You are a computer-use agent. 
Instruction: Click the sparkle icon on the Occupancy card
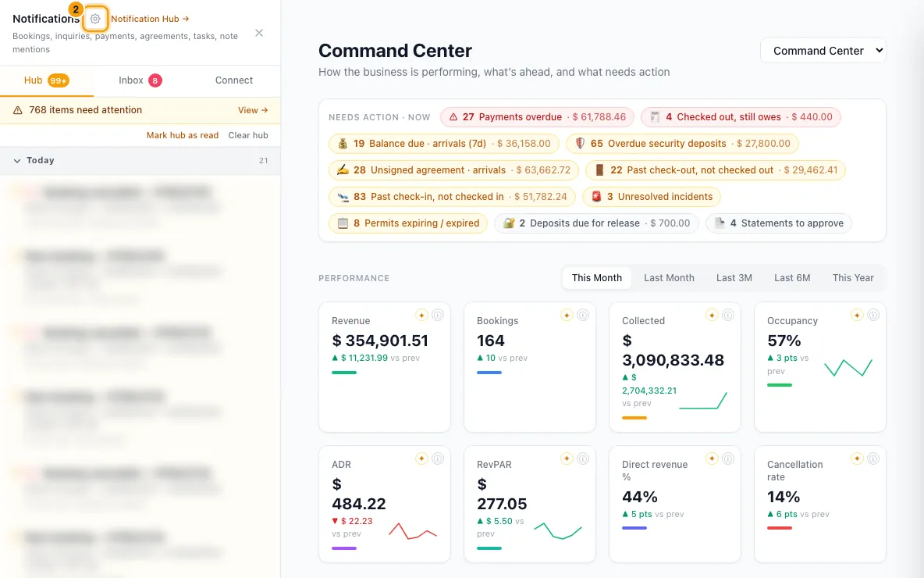857,315
